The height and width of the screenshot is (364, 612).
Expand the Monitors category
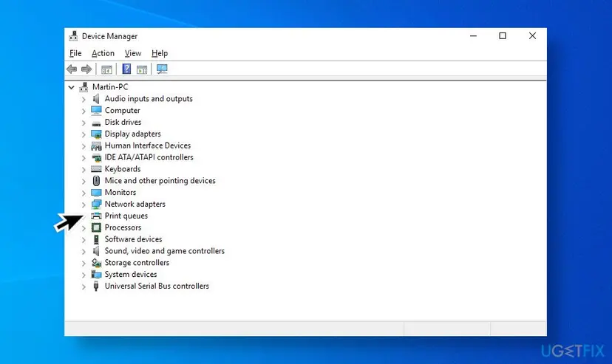coord(84,193)
